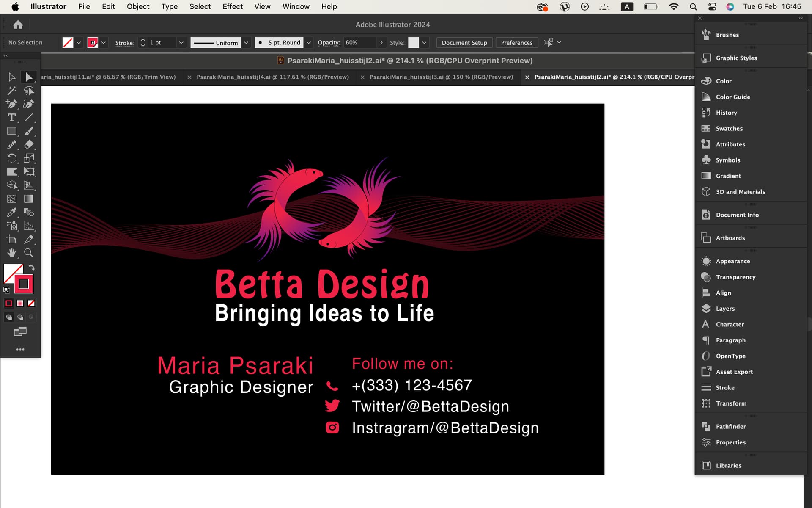Select the Eraser tool
The image size is (812, 508).
pyautogui.click(x=29, y=145)
